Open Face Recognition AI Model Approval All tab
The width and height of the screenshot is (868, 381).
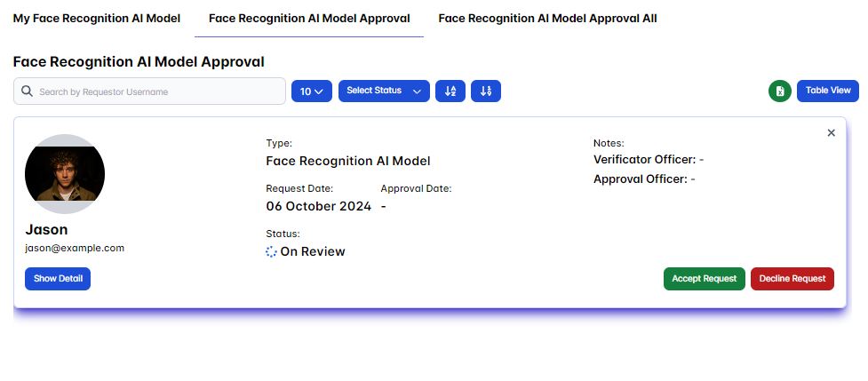click(x=547, y=19)
